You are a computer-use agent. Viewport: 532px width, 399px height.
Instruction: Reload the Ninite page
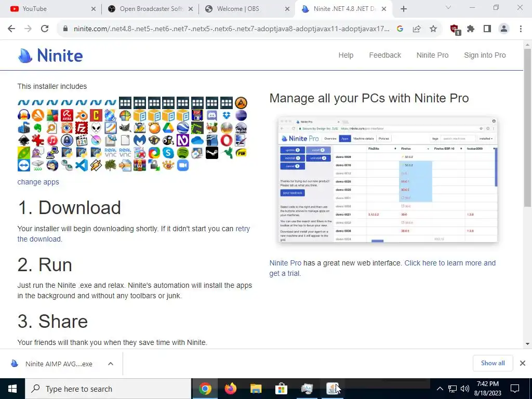click(45, 29)
